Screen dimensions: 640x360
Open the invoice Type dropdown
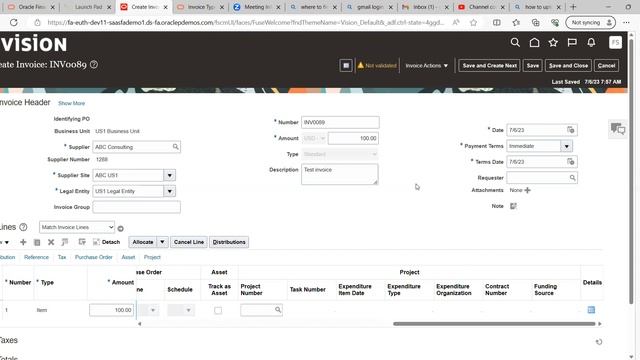pyautogui.click(x=340, y=154)
